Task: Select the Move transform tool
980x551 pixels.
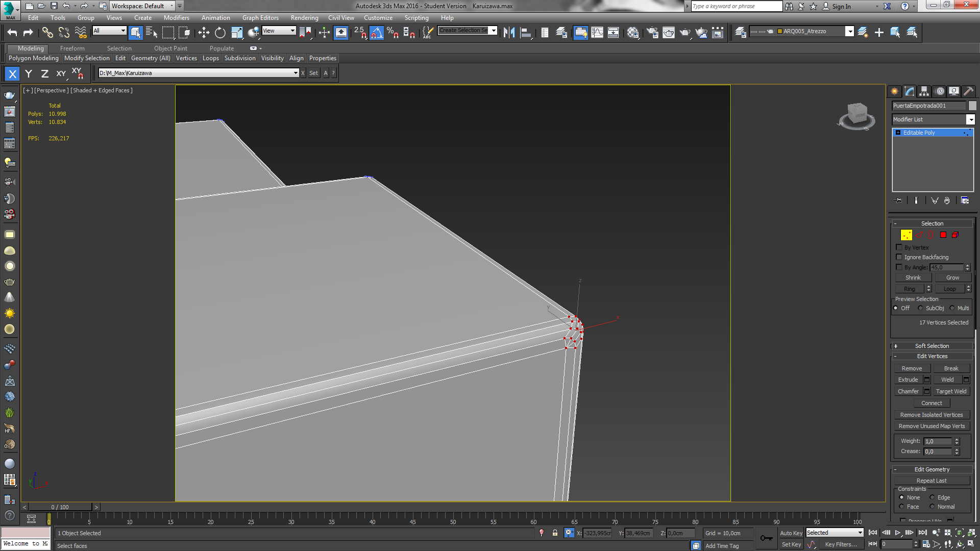Action: 204,33
